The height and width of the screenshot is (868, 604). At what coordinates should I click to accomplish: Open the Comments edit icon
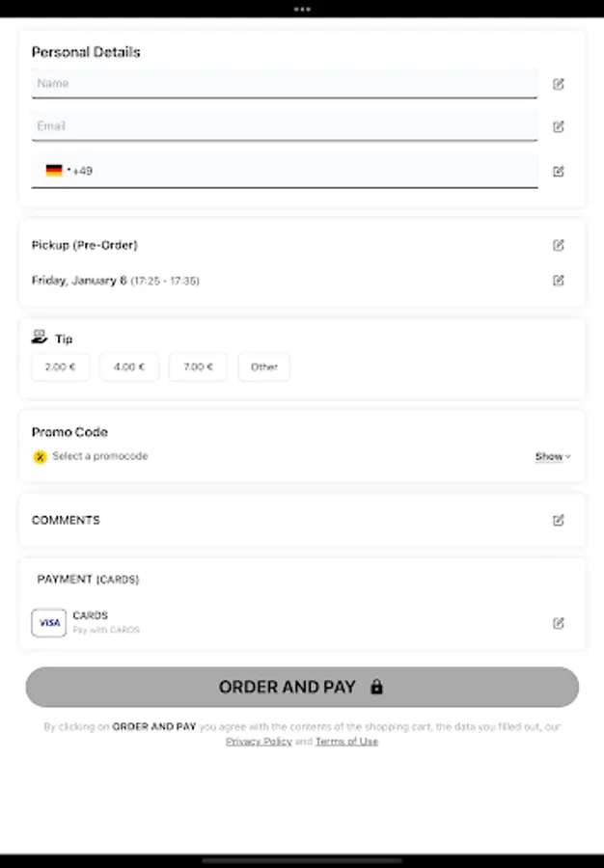[x=558, y=521]
